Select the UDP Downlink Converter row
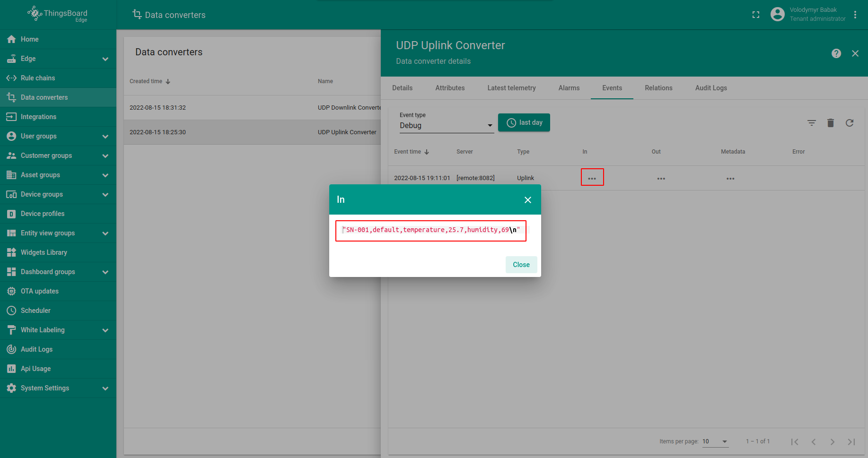 click(x=252, y=108)
